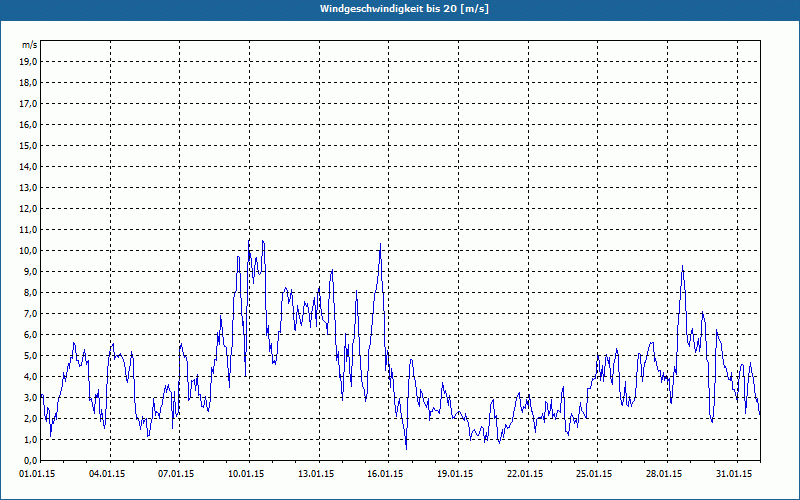Click the 16,0 y-axis label
The width and height of the screenshot is (800, 500).
tap(28, 124)
